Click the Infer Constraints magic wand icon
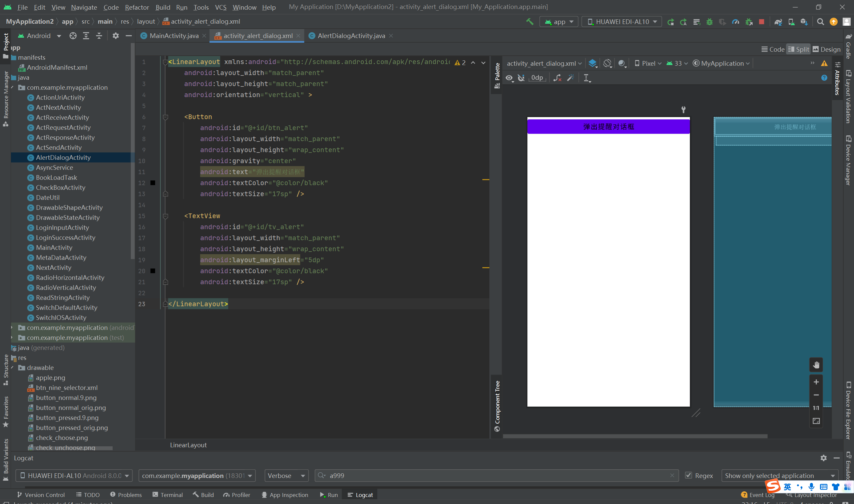Screen dimensions: 854x504 pos(570,78)
